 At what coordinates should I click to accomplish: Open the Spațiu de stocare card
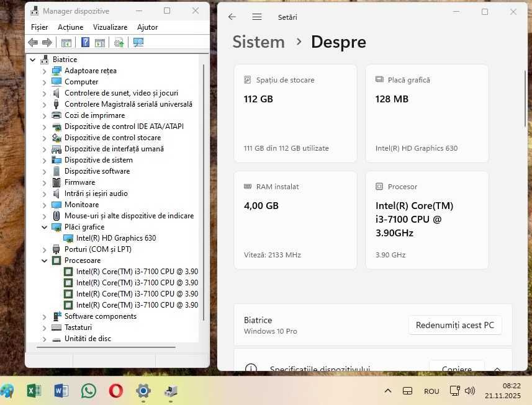pos(295,113)
